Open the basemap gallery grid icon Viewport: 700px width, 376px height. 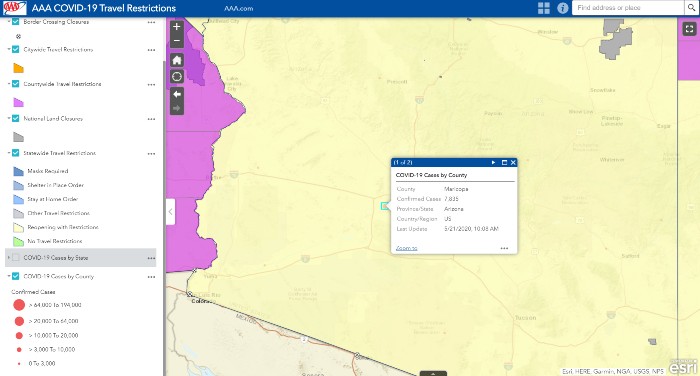pyautogui.click(x=544, y=8)
